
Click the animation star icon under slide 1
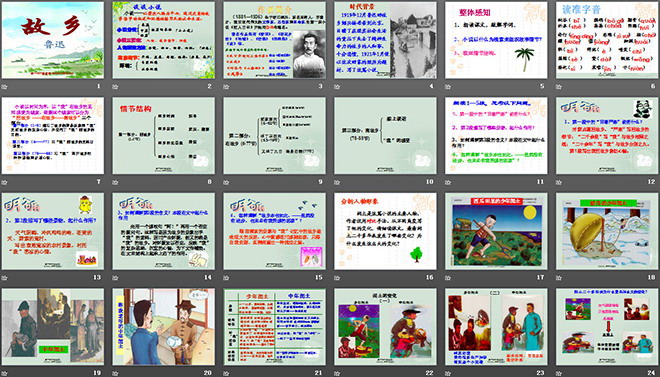click(x=5, y=87)
